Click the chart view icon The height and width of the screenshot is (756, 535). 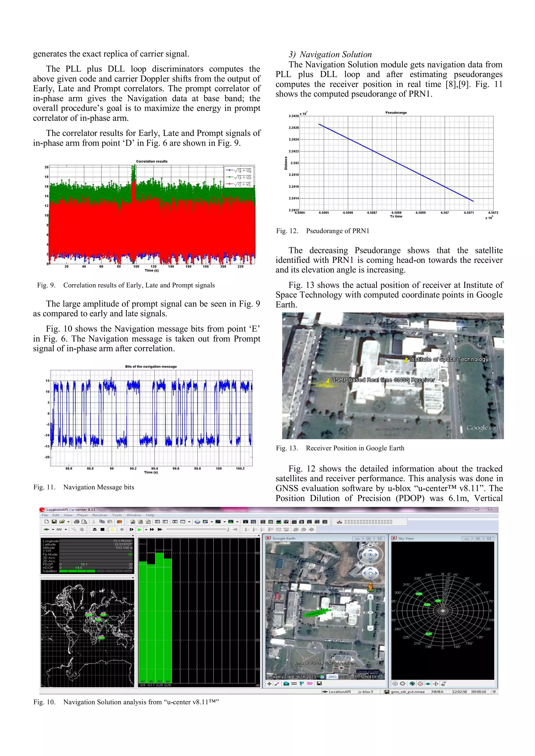pyautogui.click(x=218, y=521)
